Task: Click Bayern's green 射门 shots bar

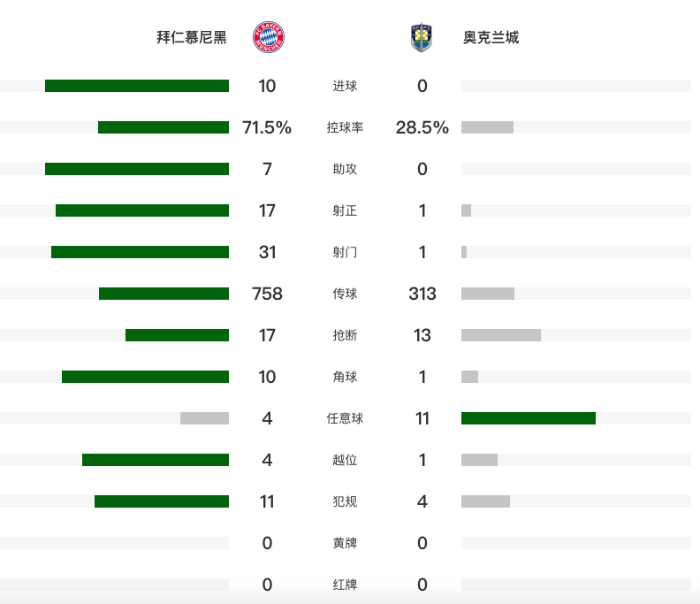Action: pyautogui.click(x=141, y=252)
